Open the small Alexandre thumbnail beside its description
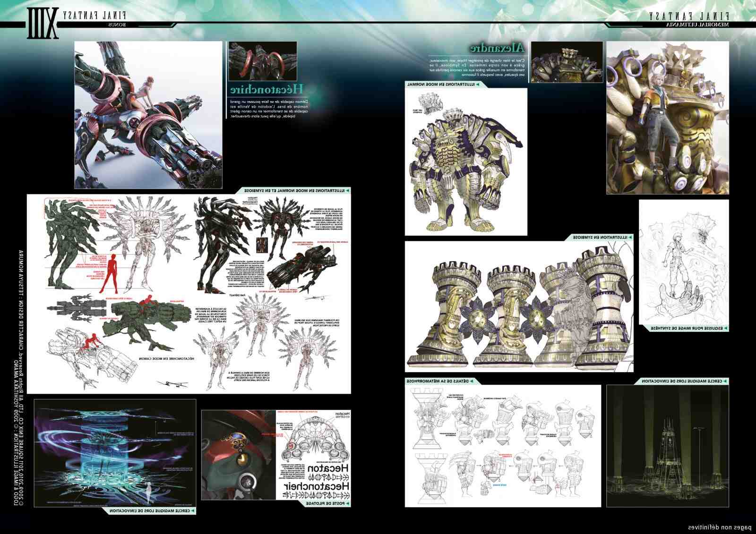The height and width of the screenshot is (534, 756). 567,62
